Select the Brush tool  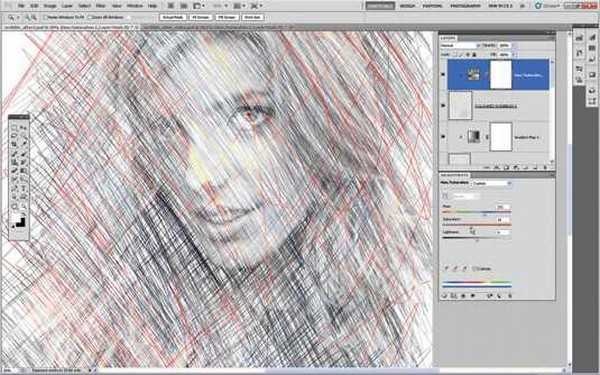tap(23, 154)
